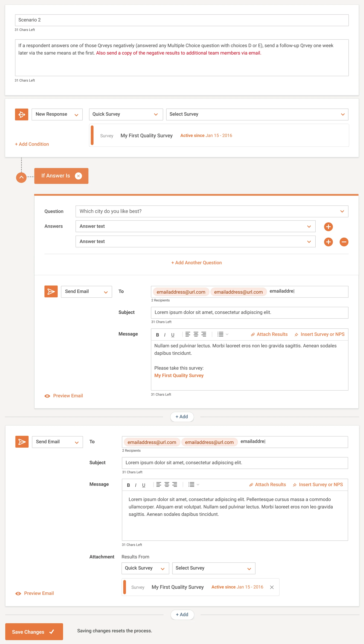Viewport: 364px width, 644px height.
Task: Click the first email To recipients field
Action: [249, 292]
